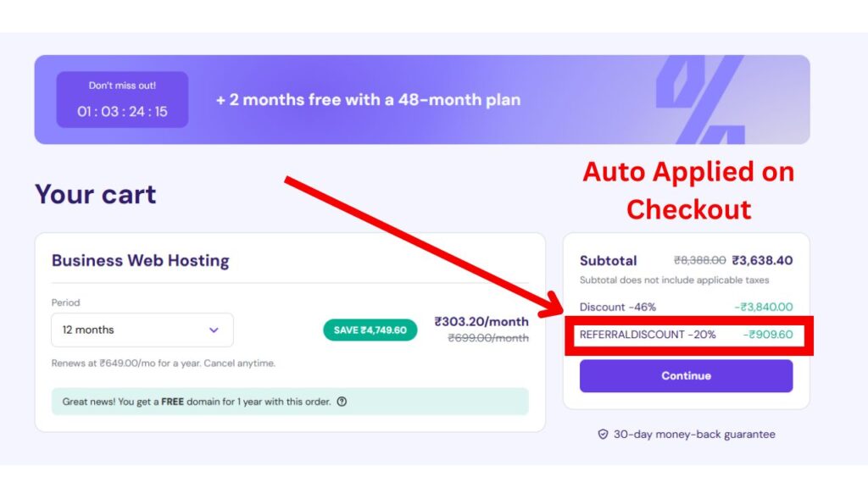Viewport: 868px width, 488px height.
Task: Click the ₹3,638.40 subtotal price
Action: pos(762,261)
